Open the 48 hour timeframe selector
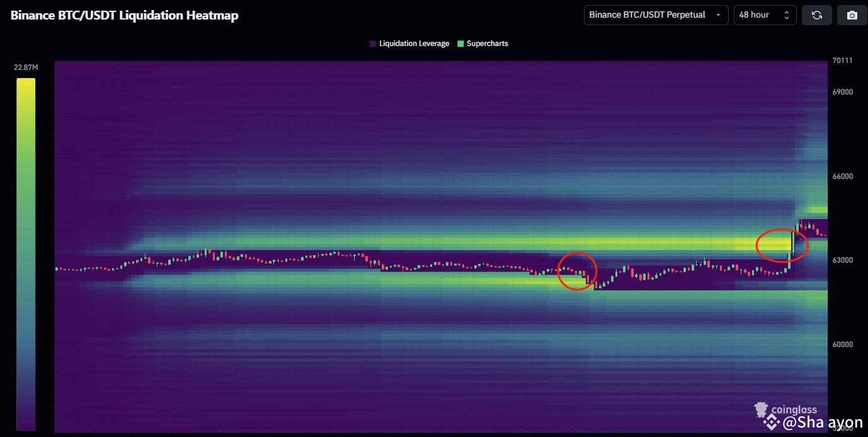 click(764, 14)
